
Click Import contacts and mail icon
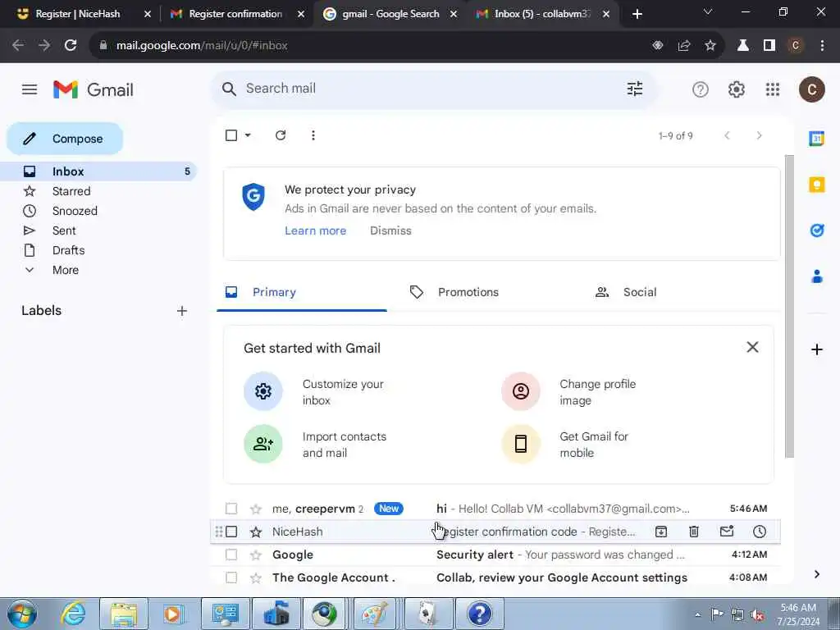click(263, 444)
